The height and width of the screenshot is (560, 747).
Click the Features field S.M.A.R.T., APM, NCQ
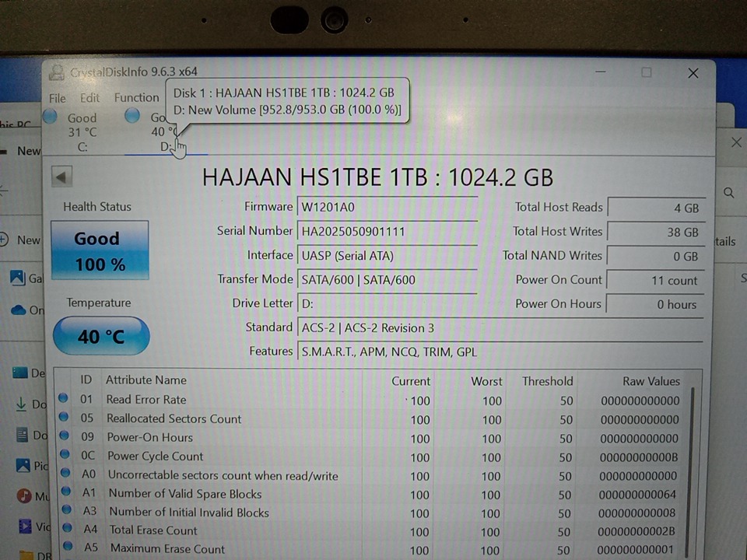click(x=500, y=352)
